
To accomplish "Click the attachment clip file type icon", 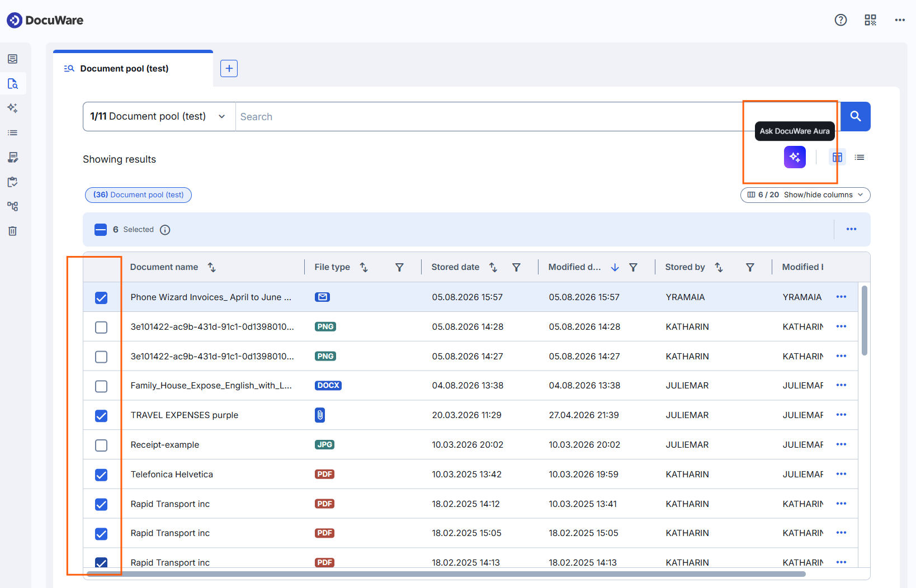I will (x=320, y=415).
